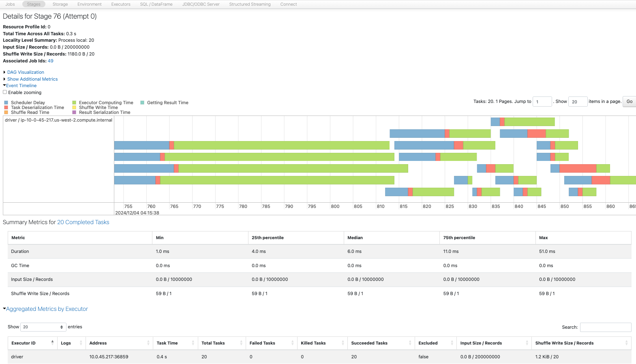Sort by Executor ID column
Screen dimensions: 636x364
(32, 343)
